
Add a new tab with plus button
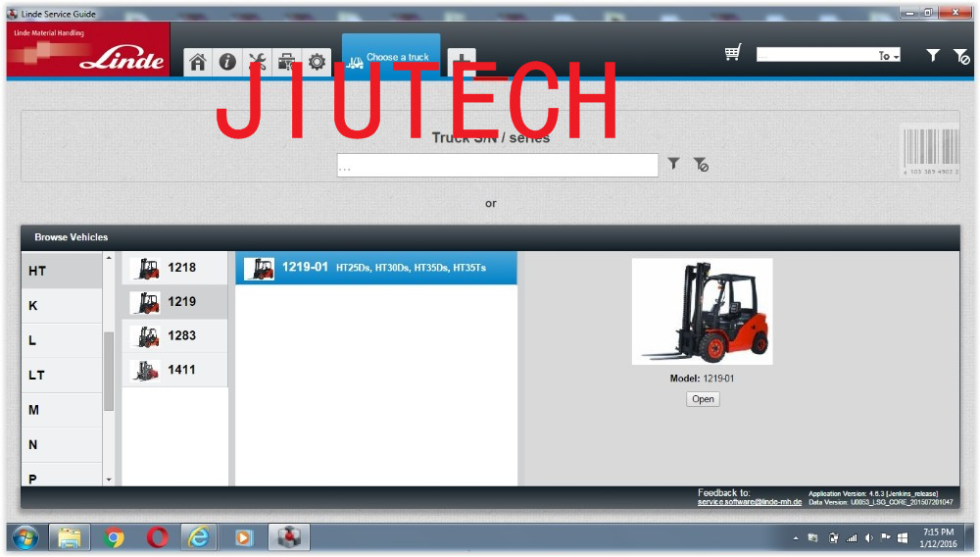pos(462,62)
